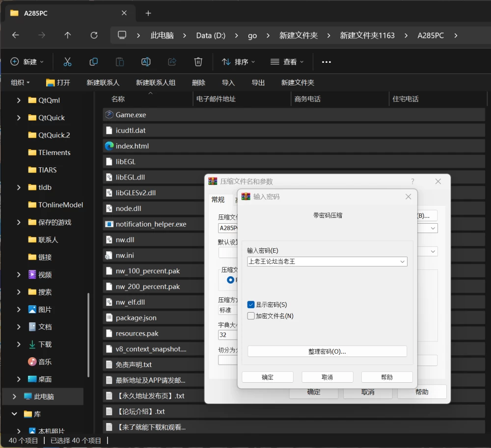The height and width of the screenshot is (448, 491).
Task: Go up one folder level
Action: point(68,35)
